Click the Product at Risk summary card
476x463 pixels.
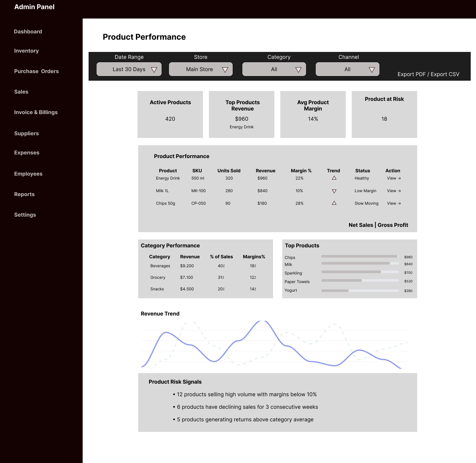(x=384, y=114)
